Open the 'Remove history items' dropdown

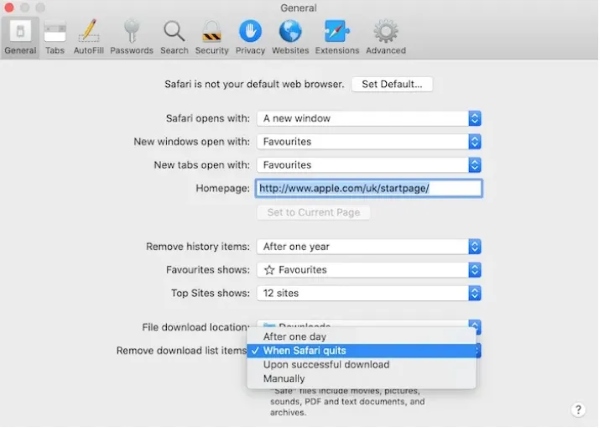point(369,246)
